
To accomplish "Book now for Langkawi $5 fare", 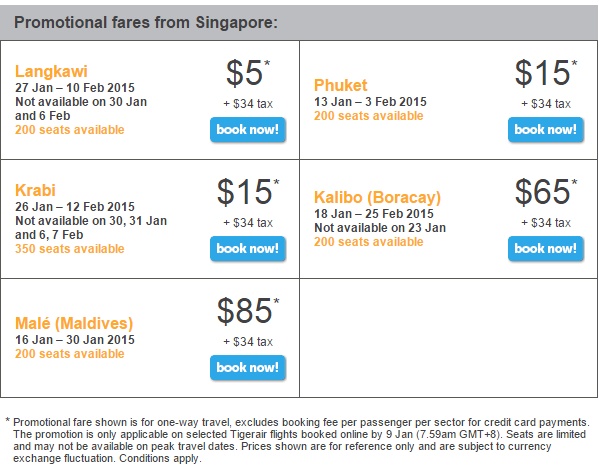I will coord(248,130).
